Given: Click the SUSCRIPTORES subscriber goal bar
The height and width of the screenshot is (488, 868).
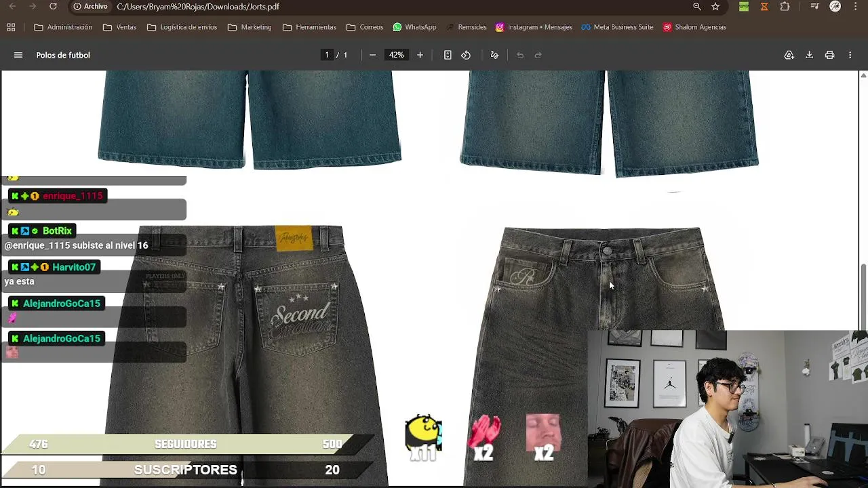Looking at the screenshot, I should pyautogui.click(x=186, y=470).
